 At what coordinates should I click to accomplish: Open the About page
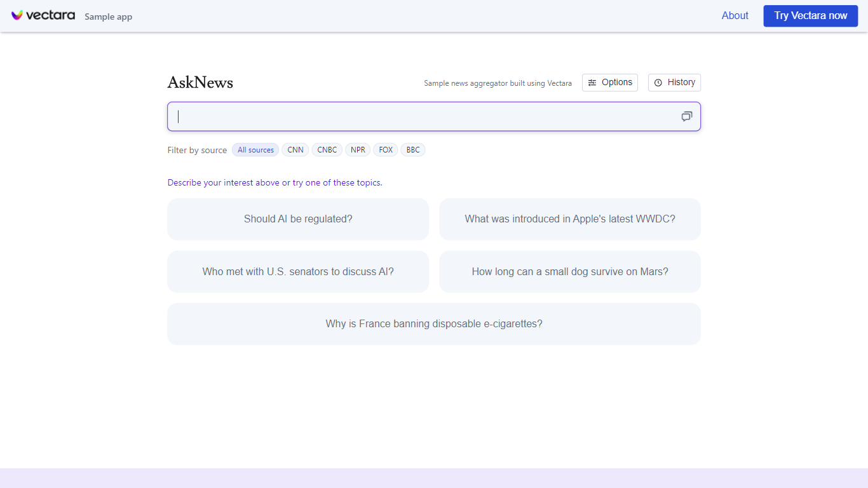(735, 16)
